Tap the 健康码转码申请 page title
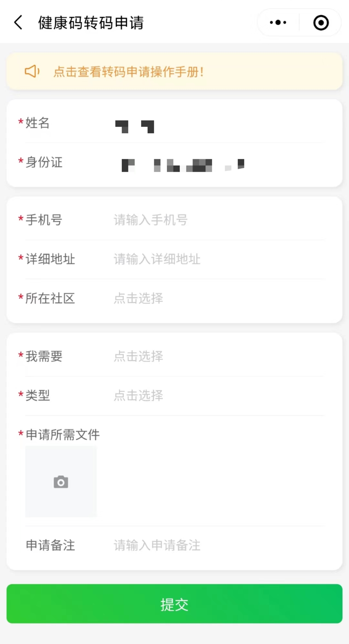Screen dimensions: 349x644 pyautogui.click(x=91, y=23)
